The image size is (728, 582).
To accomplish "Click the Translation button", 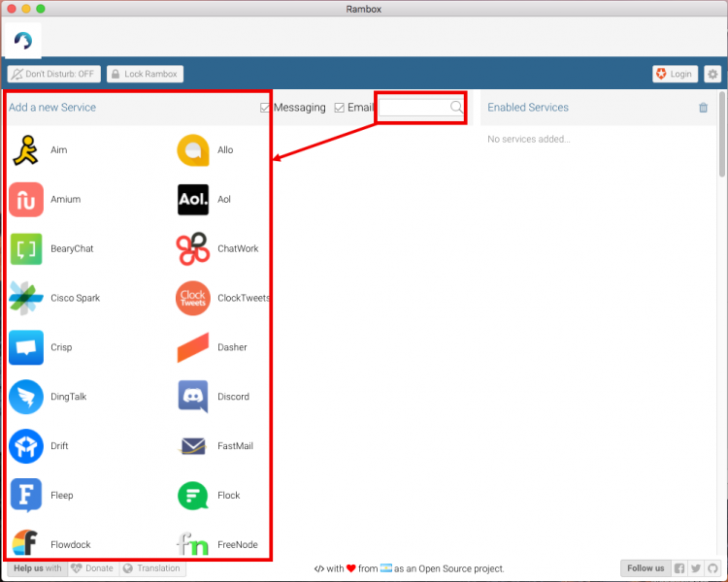I will (151, 568).
